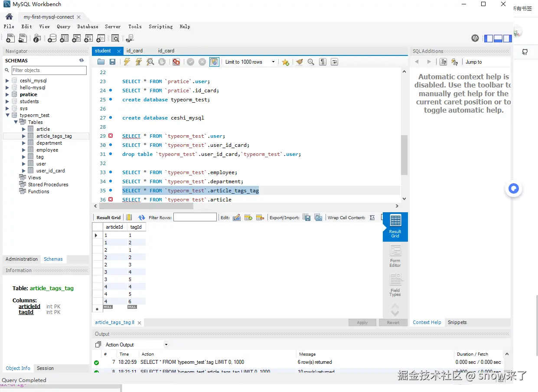The height and width of the screenshot is (392, 538).
Task: Open the Limit to 1000 rows dropdown
Action: 250,62
